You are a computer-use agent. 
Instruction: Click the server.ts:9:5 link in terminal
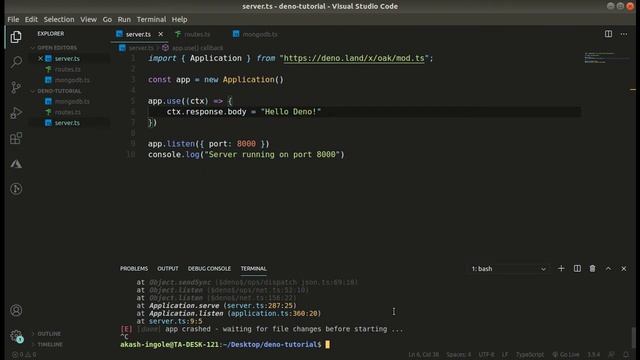click(x=176, y=321)
